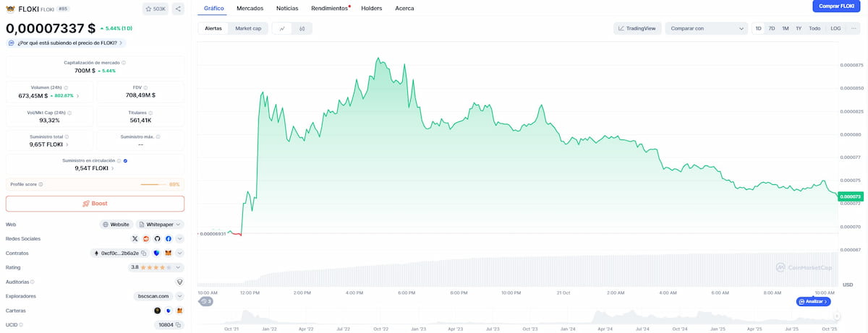The height and width of the screenshot is (333, 868).
Task: Set chart range to 7D
Action: point(772,28)
